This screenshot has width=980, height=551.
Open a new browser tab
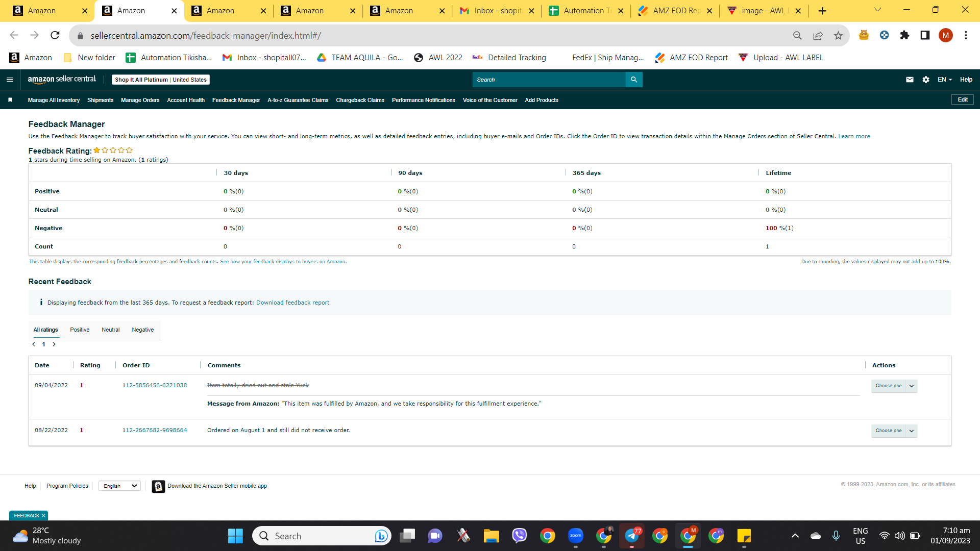[822, 11]
